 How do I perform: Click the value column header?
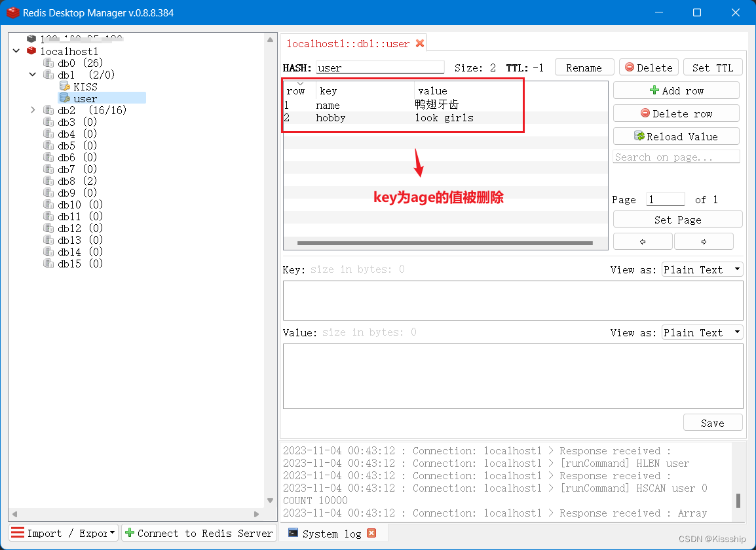(x=432, y=90)
